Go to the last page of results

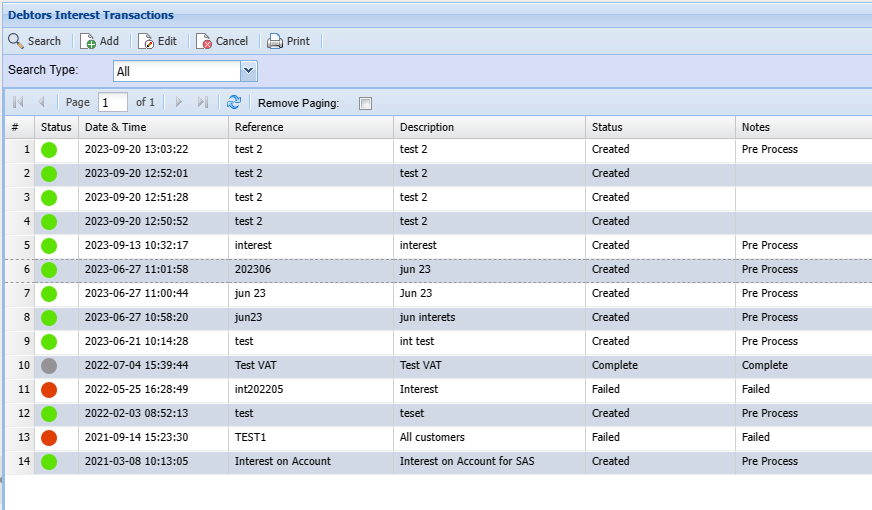point(203,102)
